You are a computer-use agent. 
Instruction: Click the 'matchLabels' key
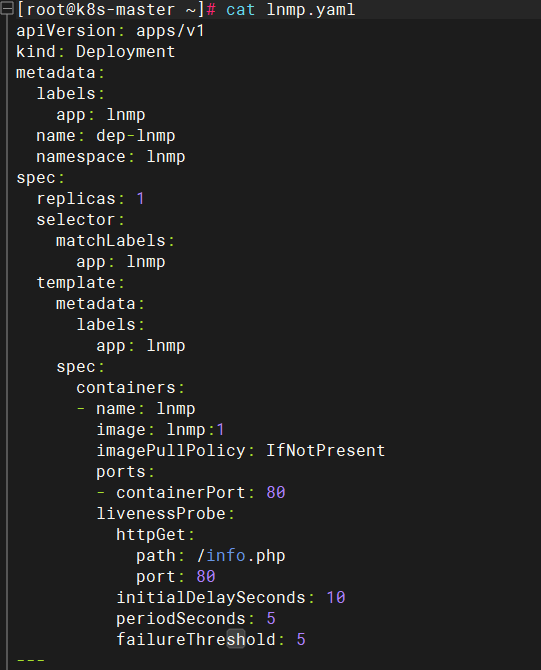click(x=111, y=241)
